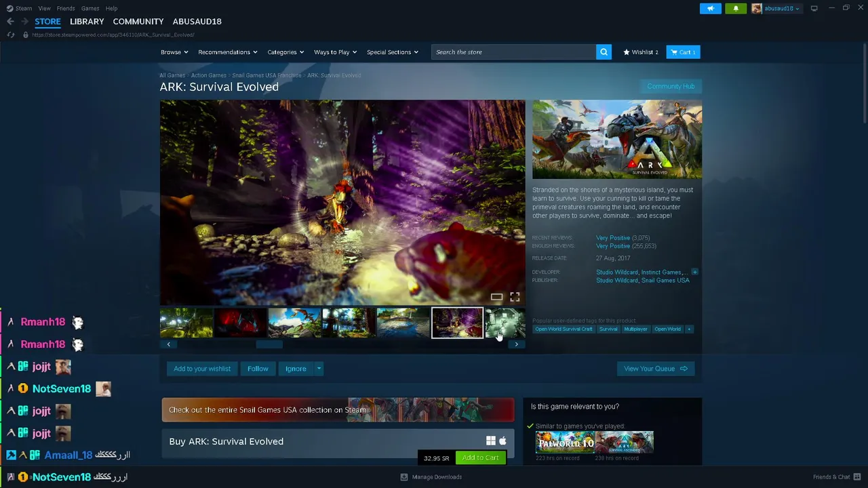
Task: Click the plus button after Open World tag
Action: pyautogui.click(x=689, y=329)
